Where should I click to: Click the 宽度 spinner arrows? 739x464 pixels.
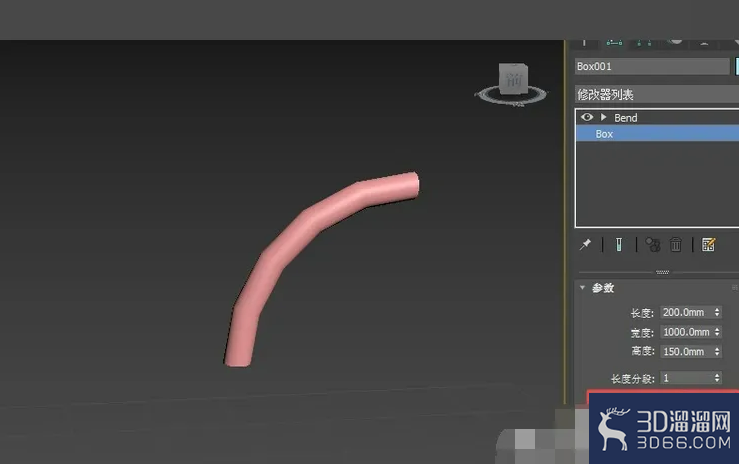[717, 332]
